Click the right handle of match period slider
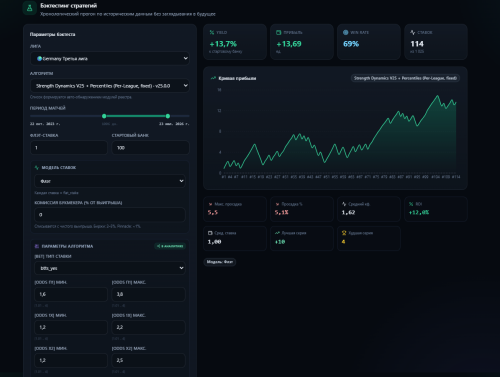This screenshot has height=377, width=500. [168, 116]
